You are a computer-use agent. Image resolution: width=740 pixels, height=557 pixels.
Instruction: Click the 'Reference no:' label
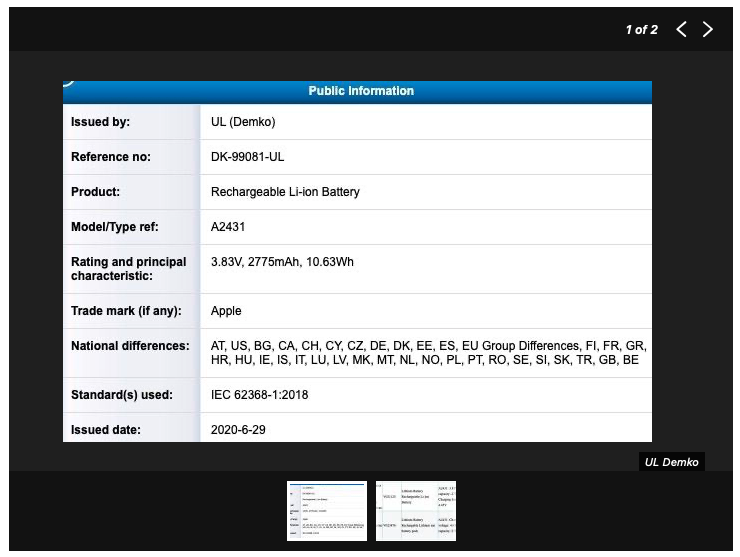[x=111, y=157]
